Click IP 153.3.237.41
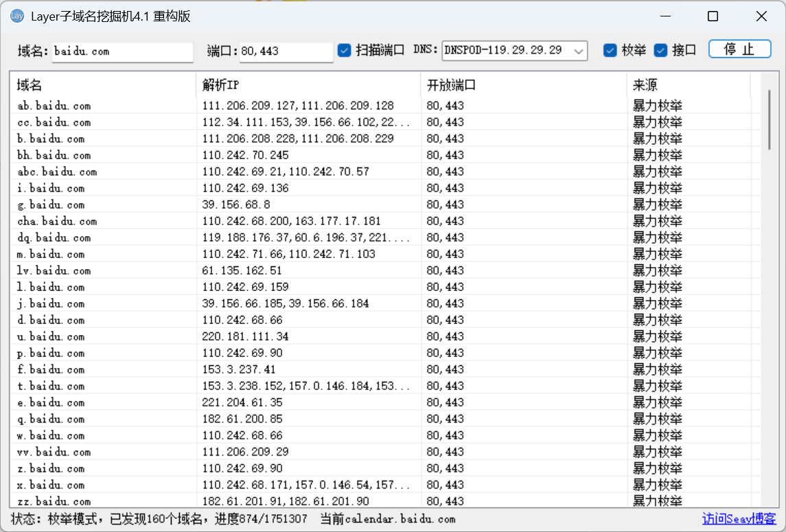786x532 pixels. (239, 369)
